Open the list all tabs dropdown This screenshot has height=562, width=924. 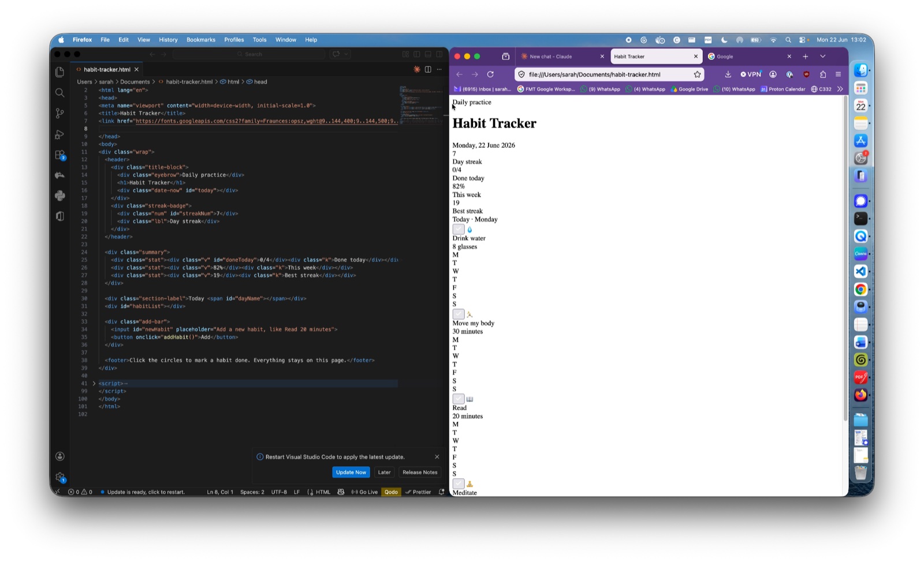822,56
